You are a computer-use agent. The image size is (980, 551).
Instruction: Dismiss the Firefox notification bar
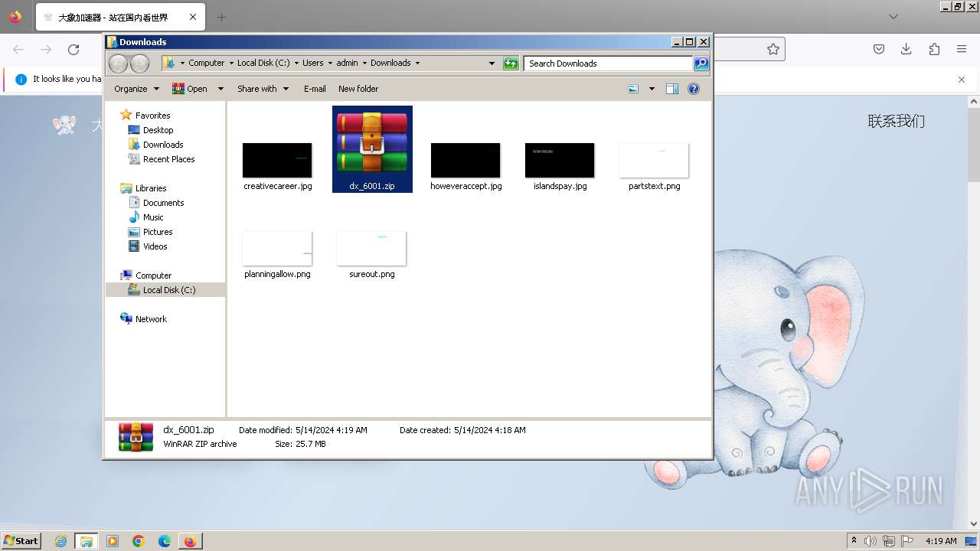(x=962, y=79)
